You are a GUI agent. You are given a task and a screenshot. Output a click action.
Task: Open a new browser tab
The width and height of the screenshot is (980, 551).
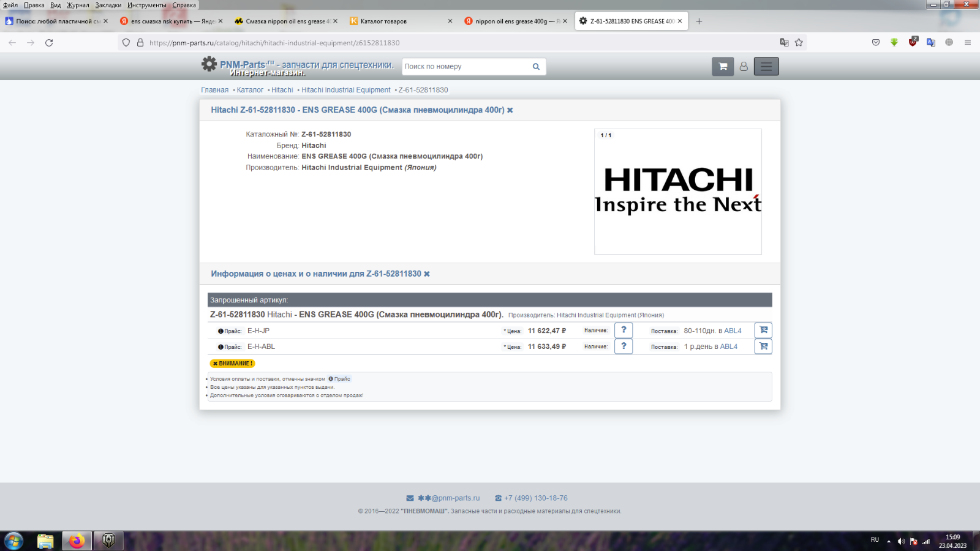699,21
